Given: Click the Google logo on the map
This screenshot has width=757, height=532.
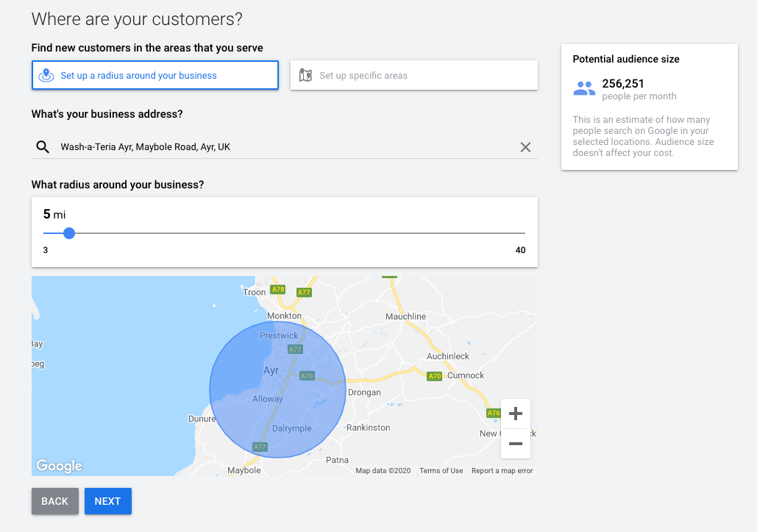Looking at the screenshot, I should [x=60, y=466].
